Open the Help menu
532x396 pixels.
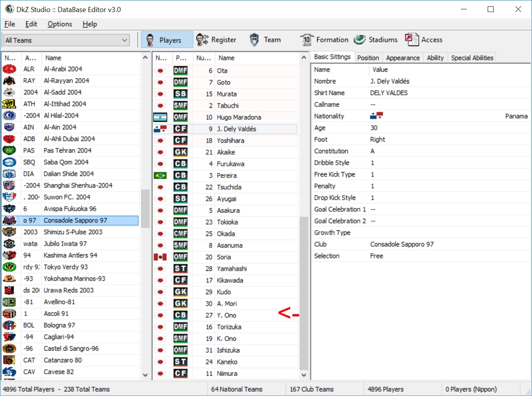(x=90, y=24)
